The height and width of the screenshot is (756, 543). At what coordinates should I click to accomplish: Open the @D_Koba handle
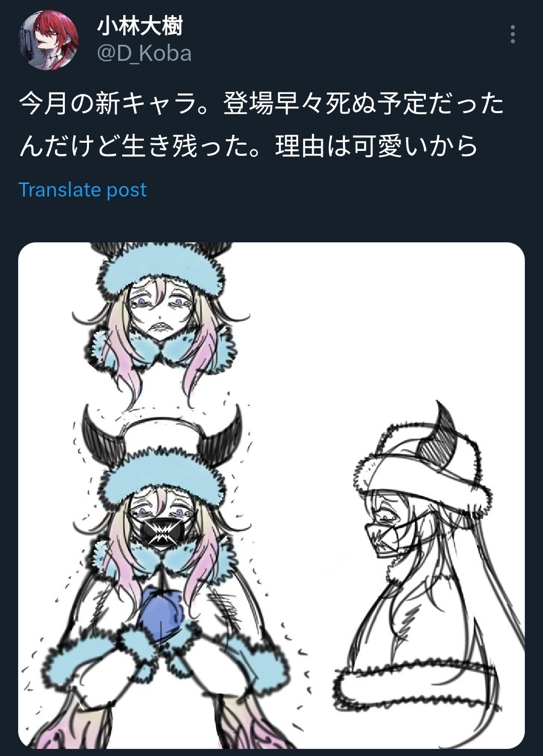click(x=144, y=53)
